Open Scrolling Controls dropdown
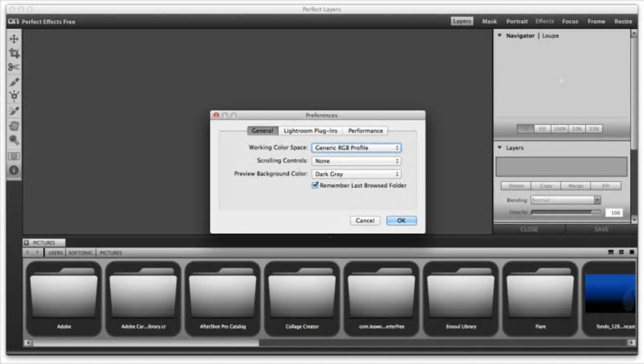The width and height of the screenshot is (644, 364). pos(357,161)
